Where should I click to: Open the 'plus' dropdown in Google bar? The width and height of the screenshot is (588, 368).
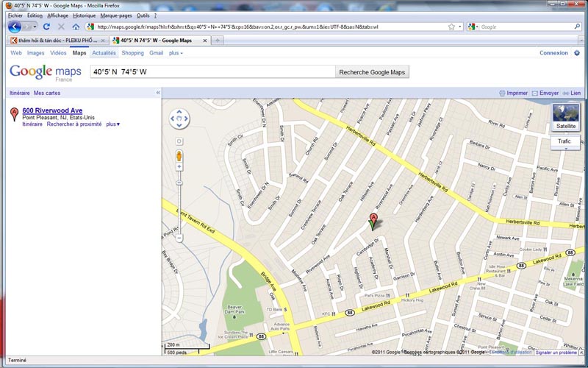[176, 53]
